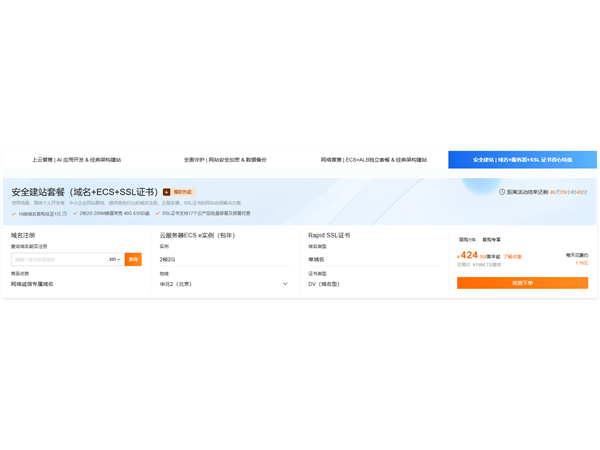Open the .xin domain suffix dropdown

click(114, 259)
